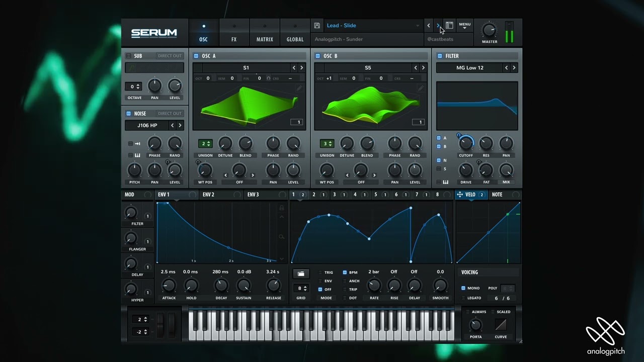Viewport: 644px width, 362px height.
Task: Toggle the FILTER enable switch
Action: pos(440,56)
